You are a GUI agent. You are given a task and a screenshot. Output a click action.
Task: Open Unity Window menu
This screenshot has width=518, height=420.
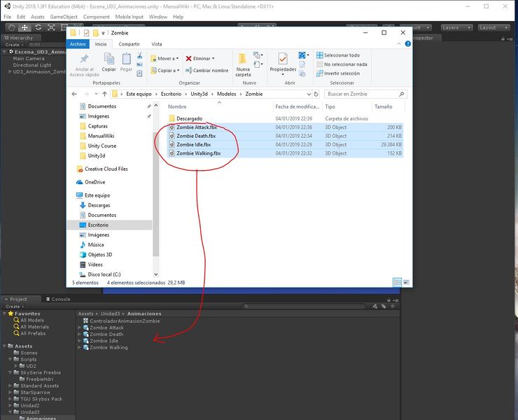tap(158, 17)
